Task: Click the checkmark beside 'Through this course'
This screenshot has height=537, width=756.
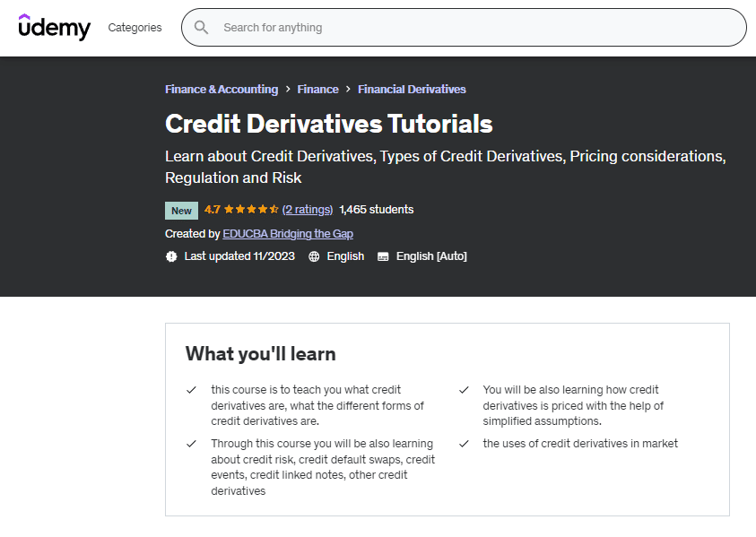Action: pyautogui.click(x=191, y=444)
